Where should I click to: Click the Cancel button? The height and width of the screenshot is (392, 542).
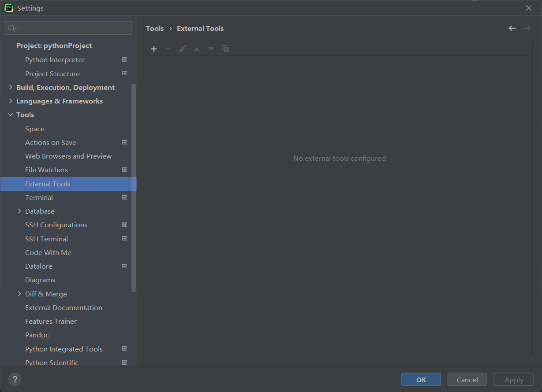pyautogui.click(x=467, y=380)
